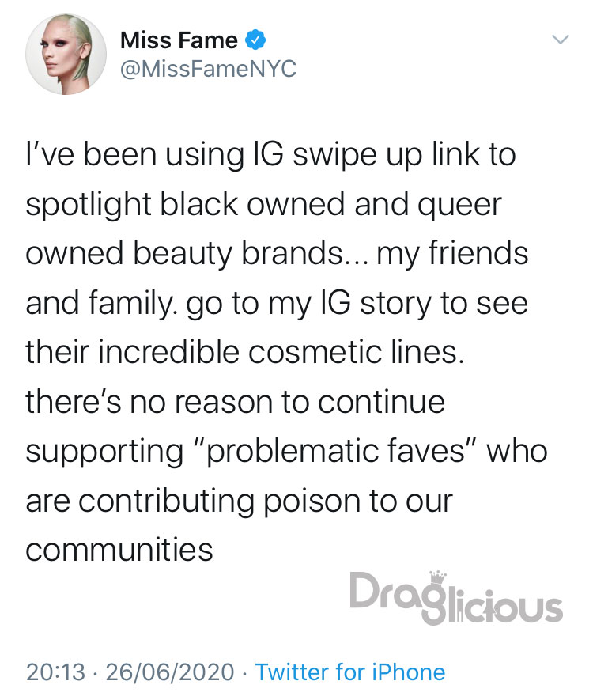This screenshot has height=700, width=593.
Task: Click the Draglicious watermark logo
Action: pyautogui.click(x=456, y=597)
